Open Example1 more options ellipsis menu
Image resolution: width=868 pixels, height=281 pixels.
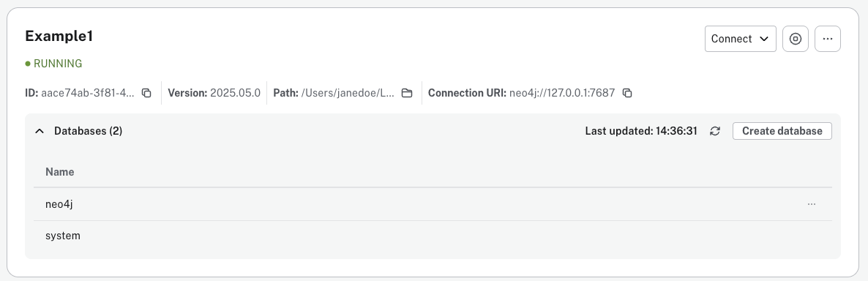coord(828,39)
